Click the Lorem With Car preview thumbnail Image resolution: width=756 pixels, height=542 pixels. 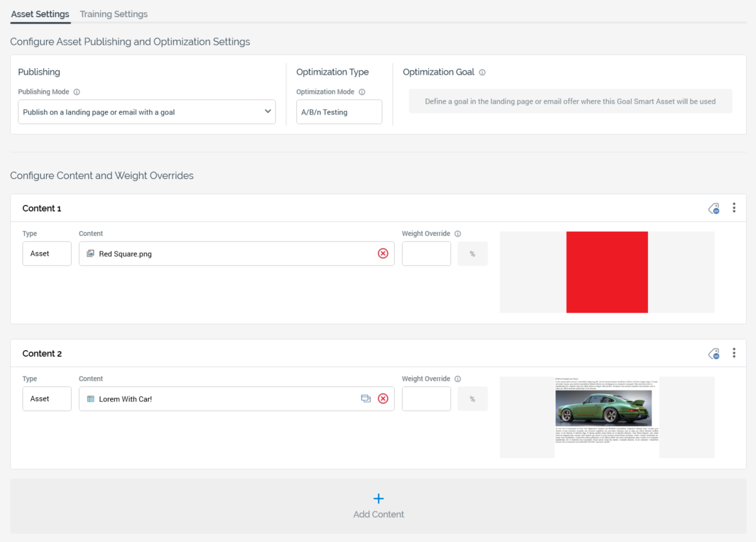click(x=607, y=417)
